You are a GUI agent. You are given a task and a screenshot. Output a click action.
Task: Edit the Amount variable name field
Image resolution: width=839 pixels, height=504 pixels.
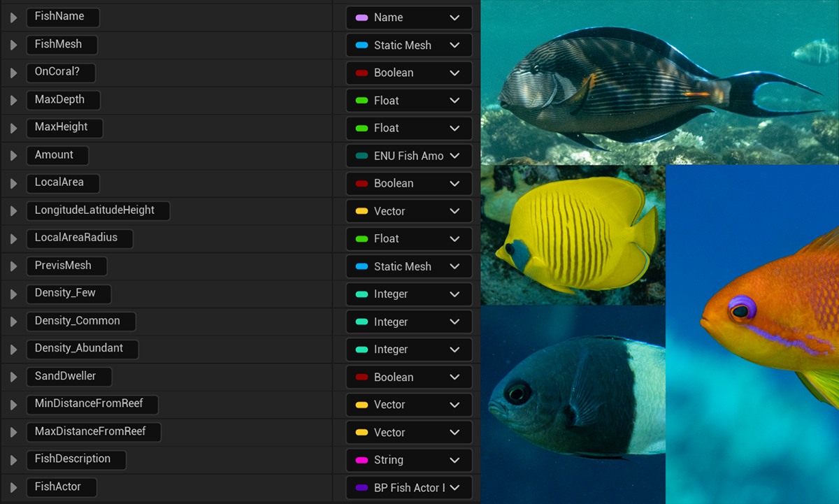coord(57,155)
